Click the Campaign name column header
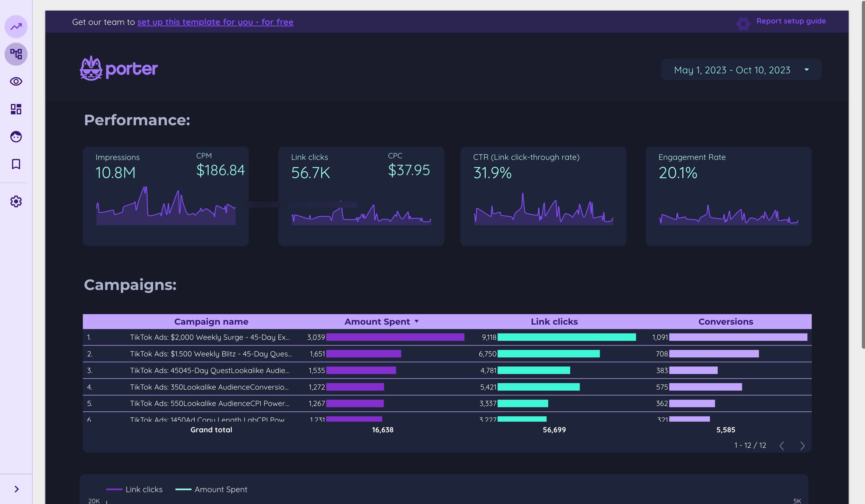Viewport: 865px width, 504px height. click(211, 321)
